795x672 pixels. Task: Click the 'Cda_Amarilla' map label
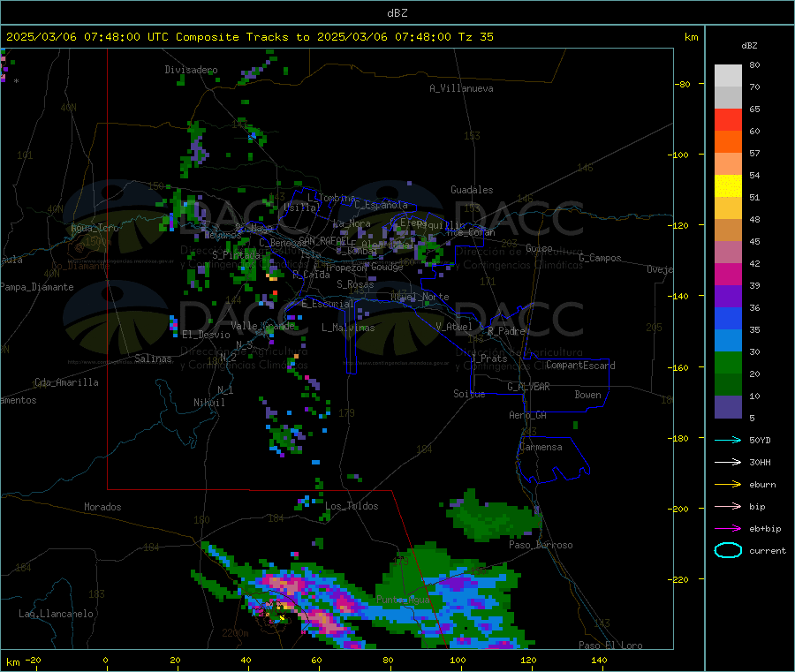(66, 382)
